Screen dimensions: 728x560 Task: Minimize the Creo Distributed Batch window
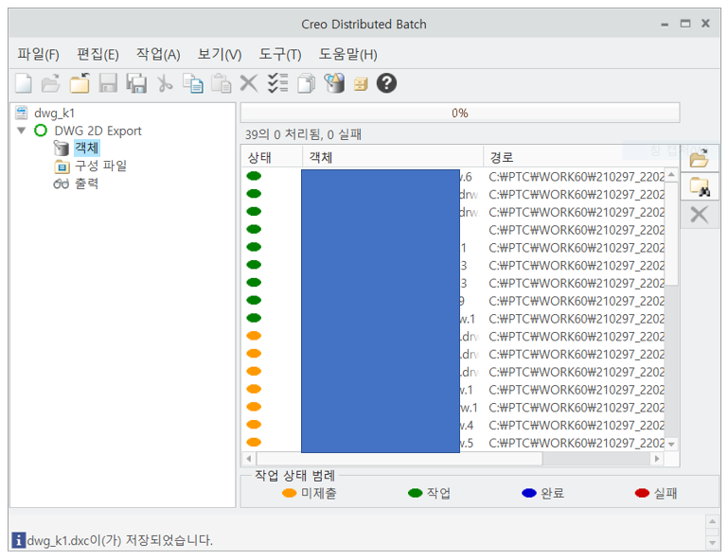tap(665, 25)
